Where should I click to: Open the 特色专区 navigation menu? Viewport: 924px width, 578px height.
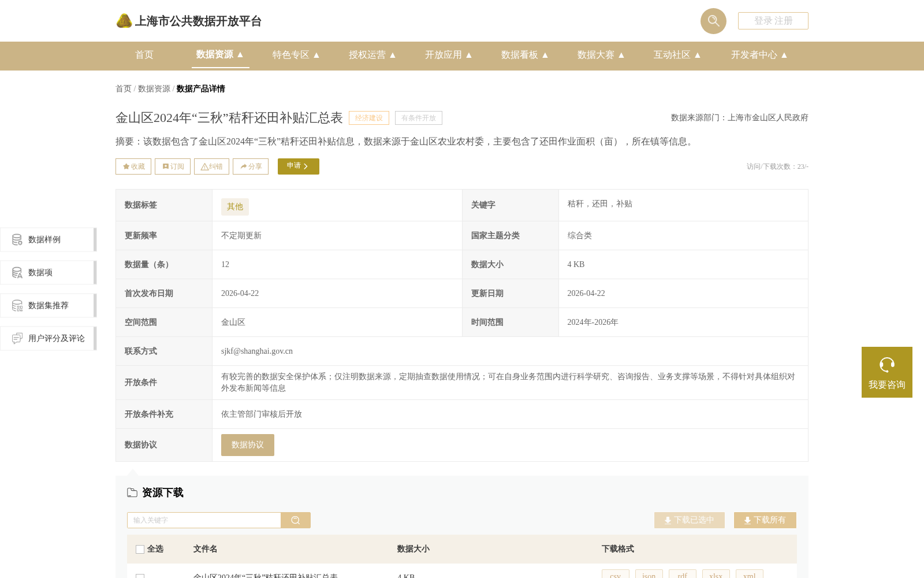point(296,55)
